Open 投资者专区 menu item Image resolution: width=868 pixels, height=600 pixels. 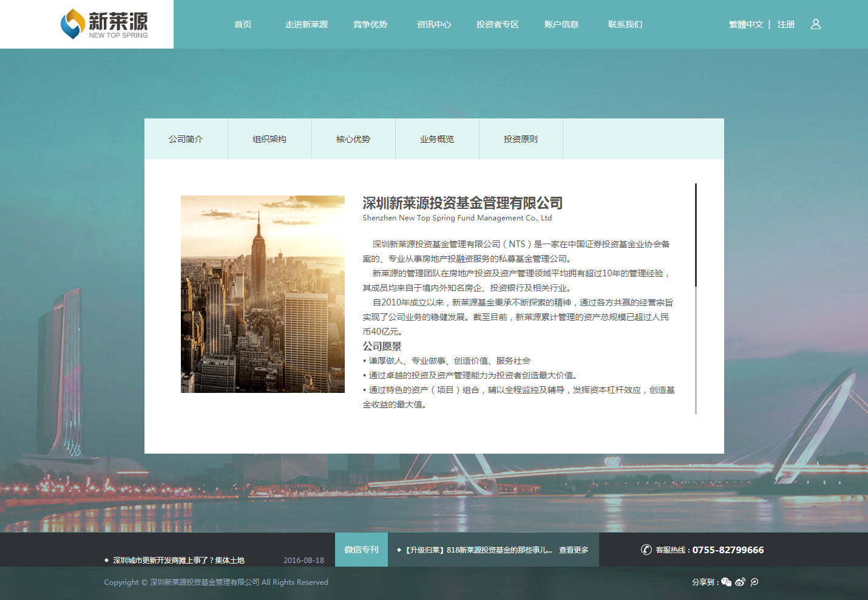[x=498, y=24]
